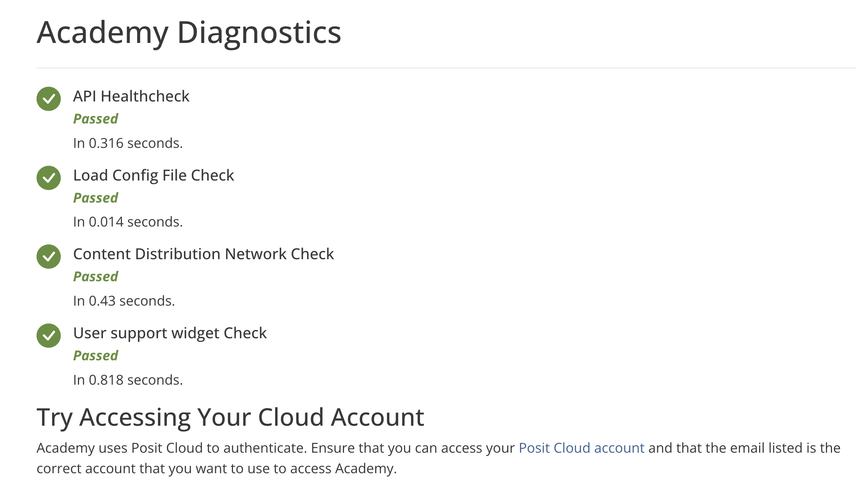Click the User support widget Check checkmark icon
Viewport: 856px width, 504px height.
pyautogui.click(x=49, y=336)
